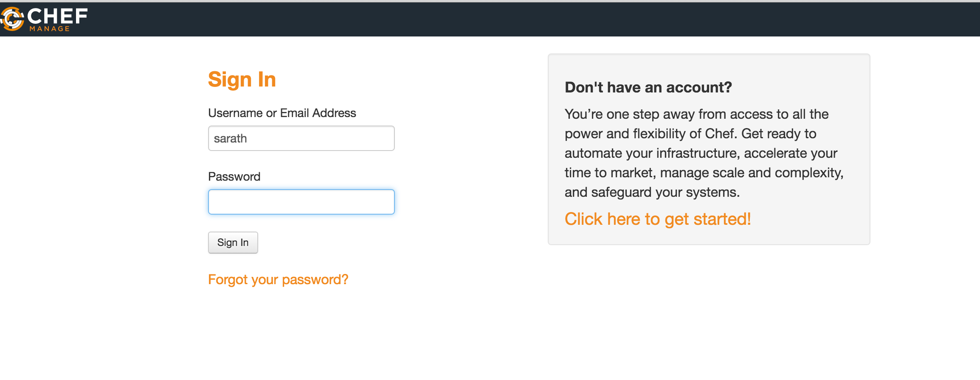
Task: Click the Chef circular logo emblem
Action: (x=13, y=19)
